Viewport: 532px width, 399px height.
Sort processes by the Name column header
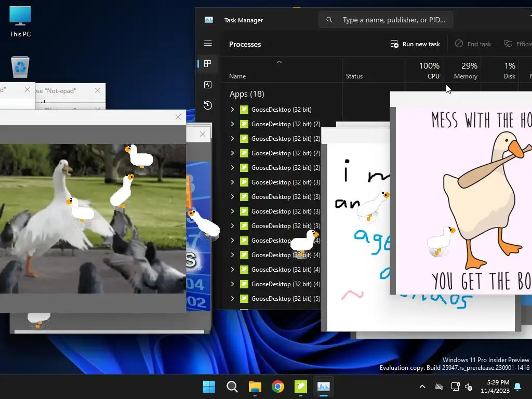click(x=237, y=76)
